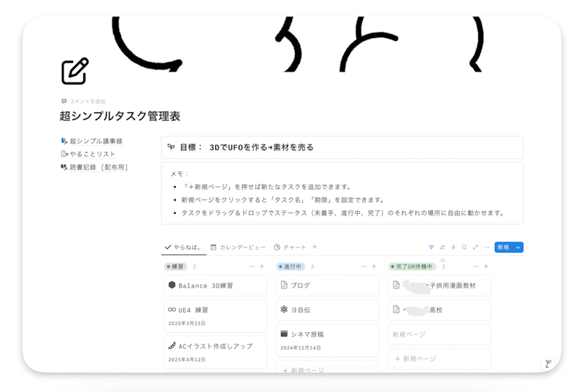Click the infinity icon on UE4 練習
This screenshot has height=392, width=584.
pyautogui.click(x=172, y=310)
